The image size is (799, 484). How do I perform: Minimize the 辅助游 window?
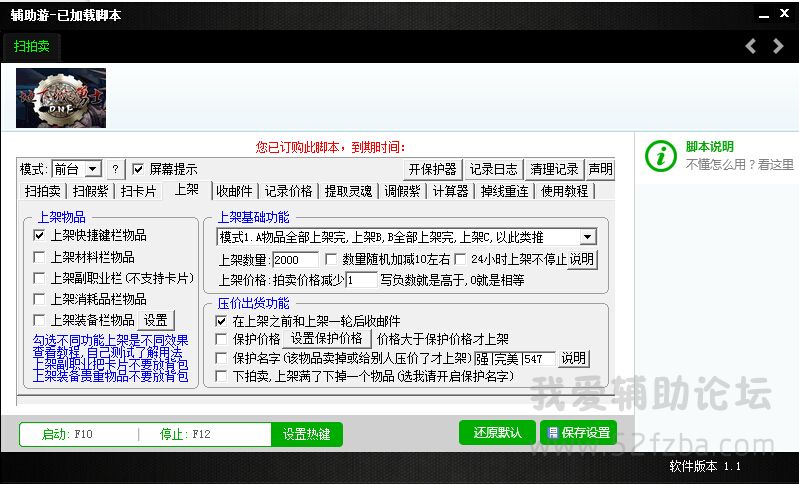pyautogui.click(x=761, y=15)
